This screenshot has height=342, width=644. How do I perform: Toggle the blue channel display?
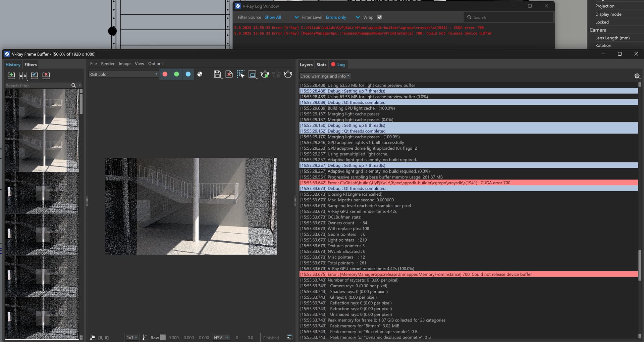click(x=188, y=74)
